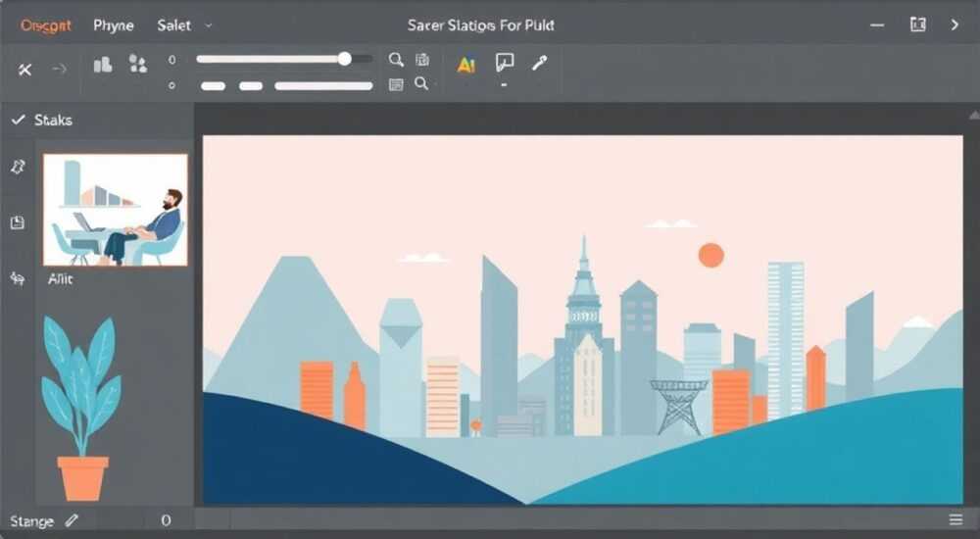The image size is (980, 539).
Task: Select the eyedropper tool icon
Action: coord(539,63)
